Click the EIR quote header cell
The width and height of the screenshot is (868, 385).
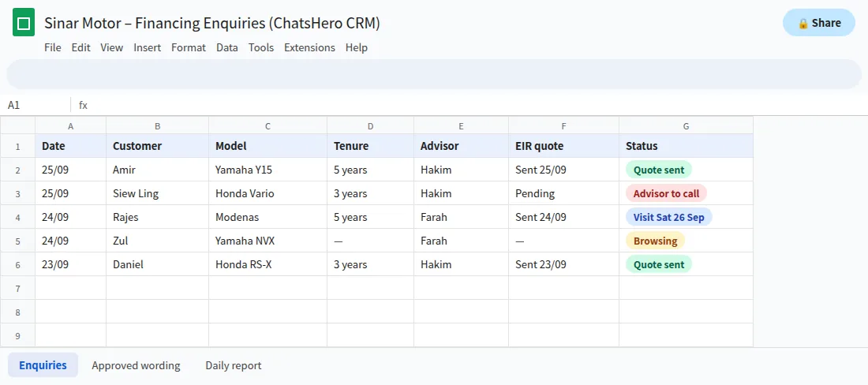pyautogui.click(x=563, y=146)
